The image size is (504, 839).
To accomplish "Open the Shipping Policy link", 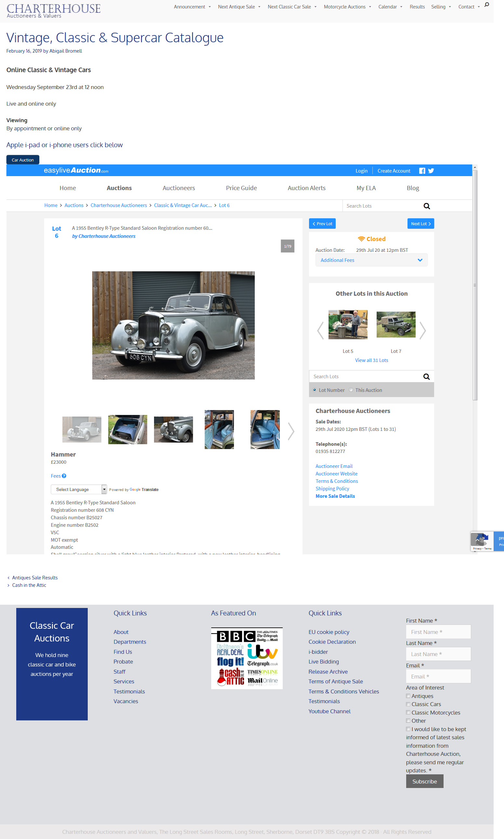I will pyautogui.click(x=332, y=489).
